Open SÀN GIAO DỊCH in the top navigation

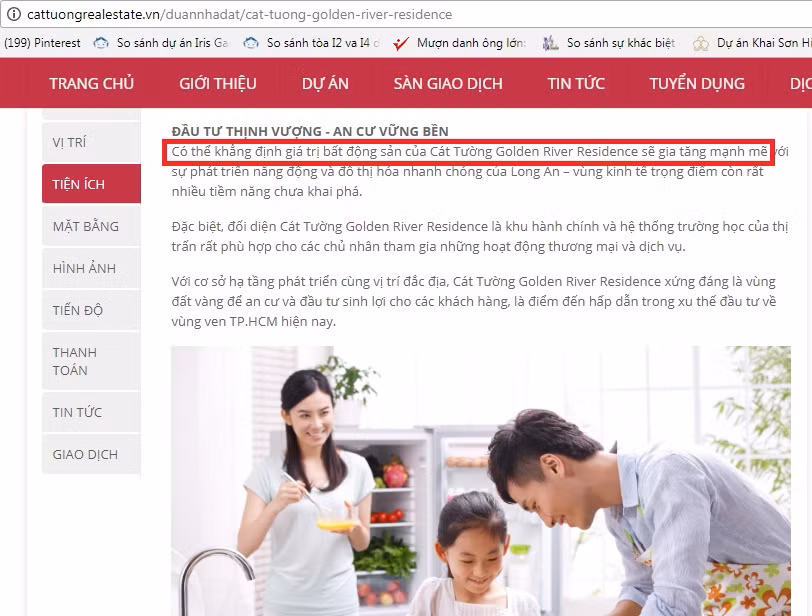pos(448,83)
